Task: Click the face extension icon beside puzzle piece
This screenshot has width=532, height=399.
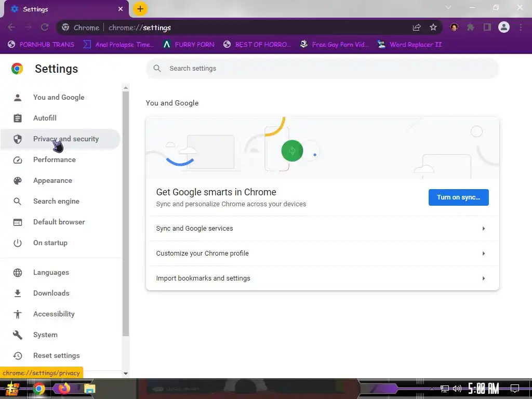Action: [454, 27]
